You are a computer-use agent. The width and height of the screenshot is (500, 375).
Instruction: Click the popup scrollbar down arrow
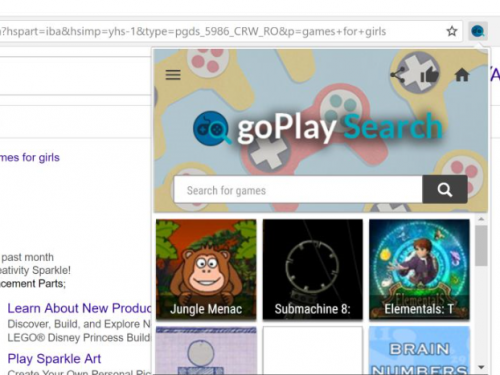tap(481, 367)
